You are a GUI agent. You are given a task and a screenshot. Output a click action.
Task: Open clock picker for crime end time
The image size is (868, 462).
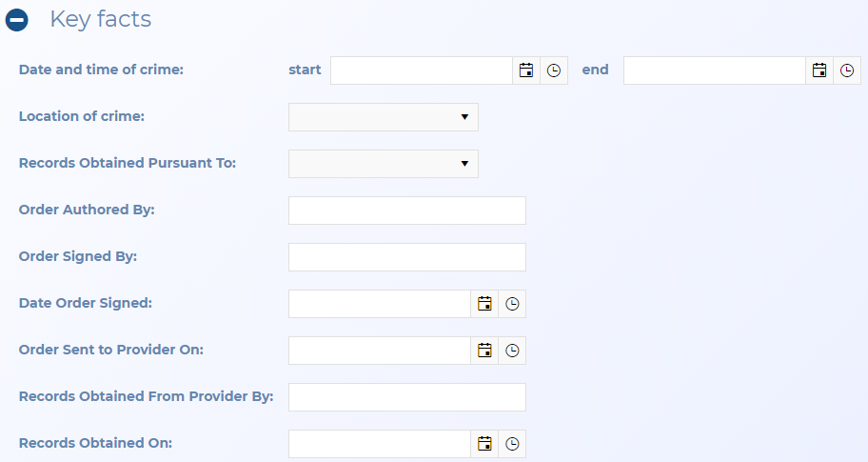pos(847,70)
